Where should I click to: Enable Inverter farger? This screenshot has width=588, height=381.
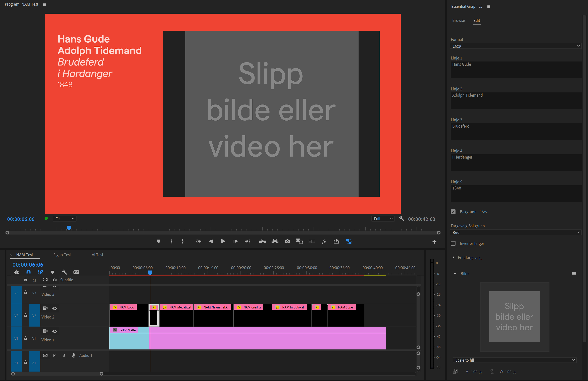[453, 243]
